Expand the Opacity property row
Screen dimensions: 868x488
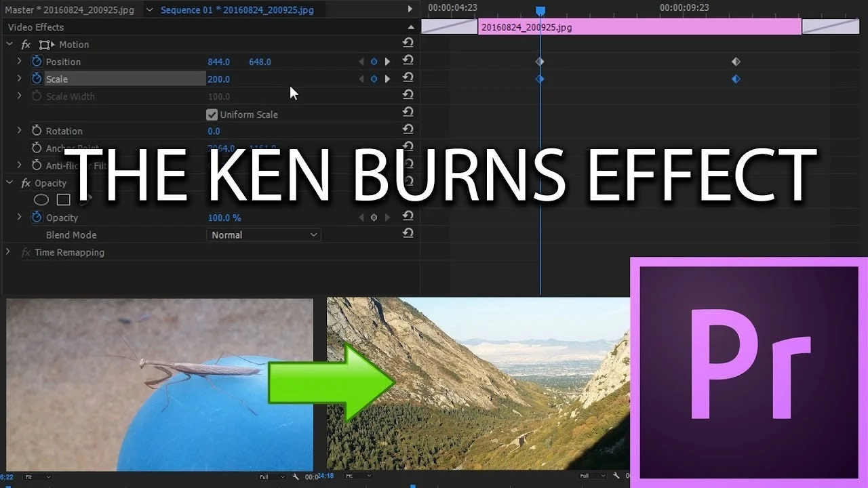[20, 218]
